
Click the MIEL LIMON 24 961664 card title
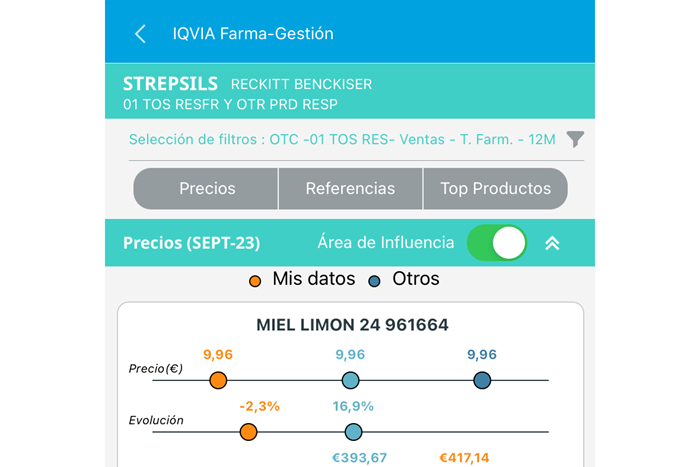point(352,325)
